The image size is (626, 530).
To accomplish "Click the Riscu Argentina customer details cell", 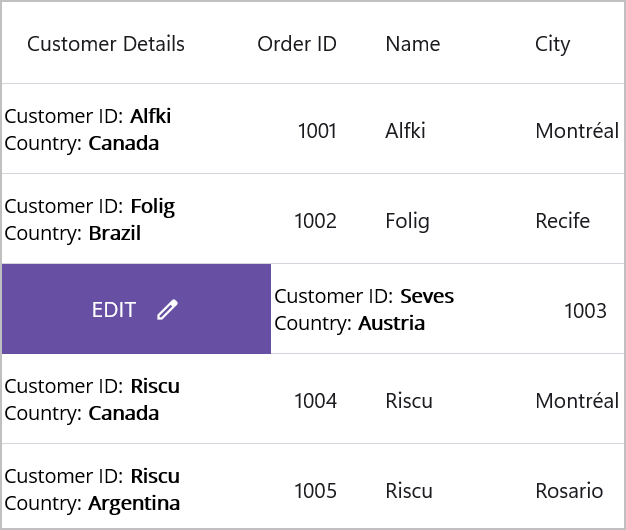I will point(92,489).
